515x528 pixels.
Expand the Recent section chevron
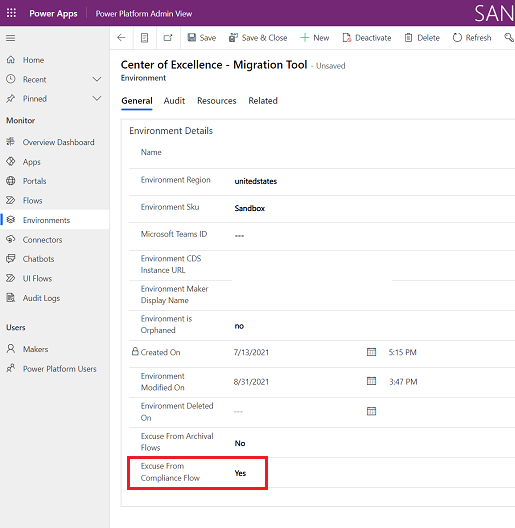pos(97,79)
